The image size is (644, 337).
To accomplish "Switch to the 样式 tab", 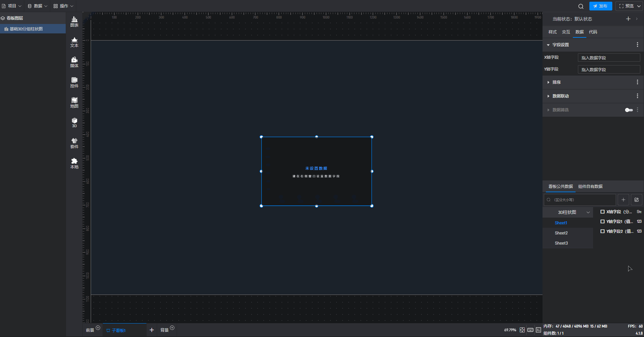I will tap(552, 32).
